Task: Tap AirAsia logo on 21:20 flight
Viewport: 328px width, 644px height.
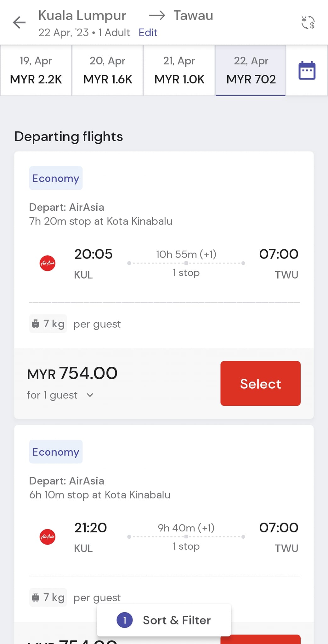Action: tap(48, 537)
